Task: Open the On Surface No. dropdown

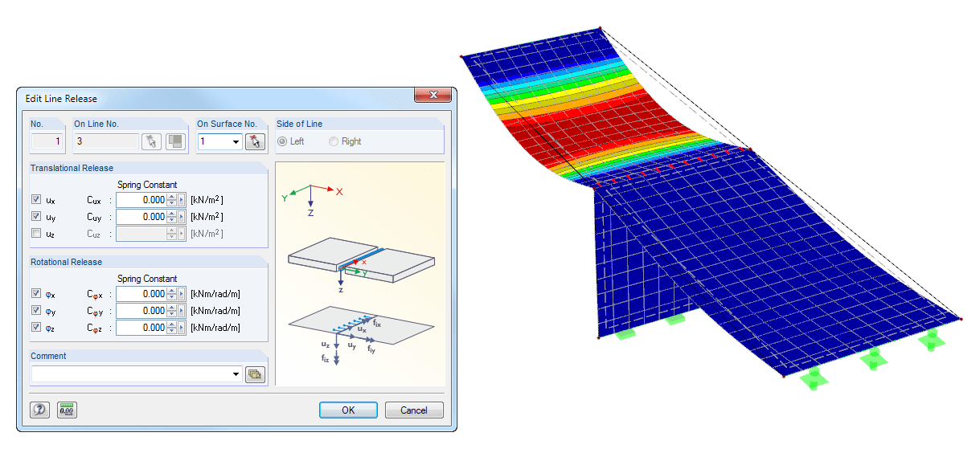Action: (236, 142)
